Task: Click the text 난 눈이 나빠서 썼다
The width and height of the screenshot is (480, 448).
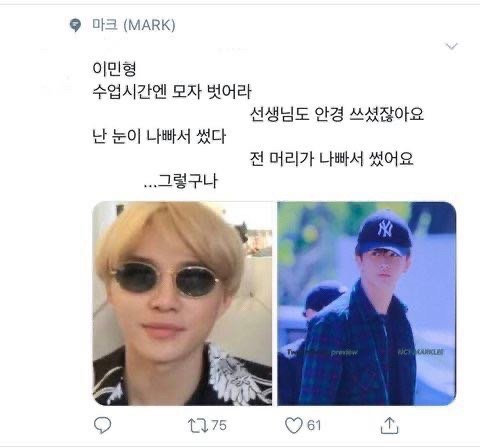Action: point(159,136)
